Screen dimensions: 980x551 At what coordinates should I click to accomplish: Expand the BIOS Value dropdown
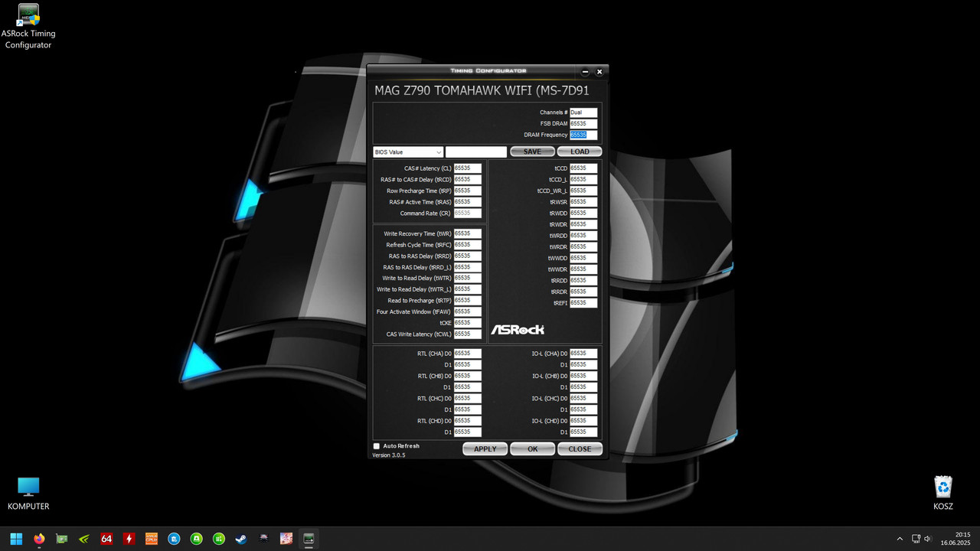[x=408, y=152]
